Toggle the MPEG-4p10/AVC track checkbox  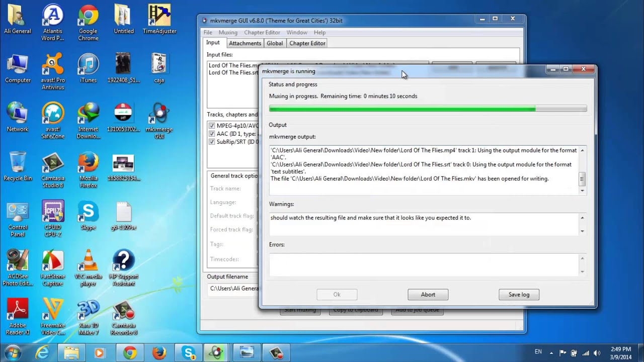point(212,126)
